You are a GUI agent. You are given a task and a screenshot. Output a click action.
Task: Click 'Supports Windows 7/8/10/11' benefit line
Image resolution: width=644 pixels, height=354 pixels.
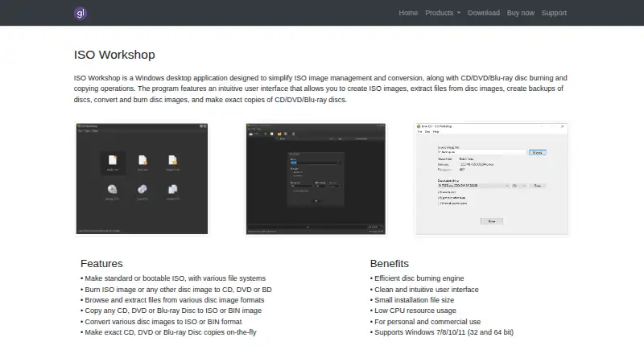(x=441, y=332)
